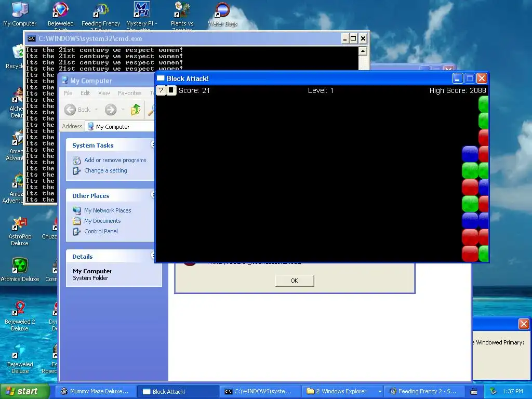
Task: Click the lone blue block in Block Attack
Action: click(470, 154)
